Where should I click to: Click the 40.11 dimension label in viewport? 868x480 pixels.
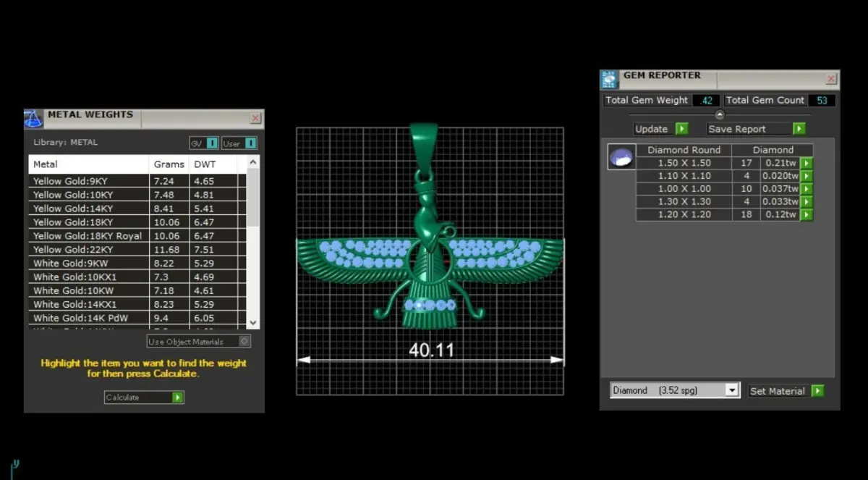pyautogui.click(x=431, y=350)
